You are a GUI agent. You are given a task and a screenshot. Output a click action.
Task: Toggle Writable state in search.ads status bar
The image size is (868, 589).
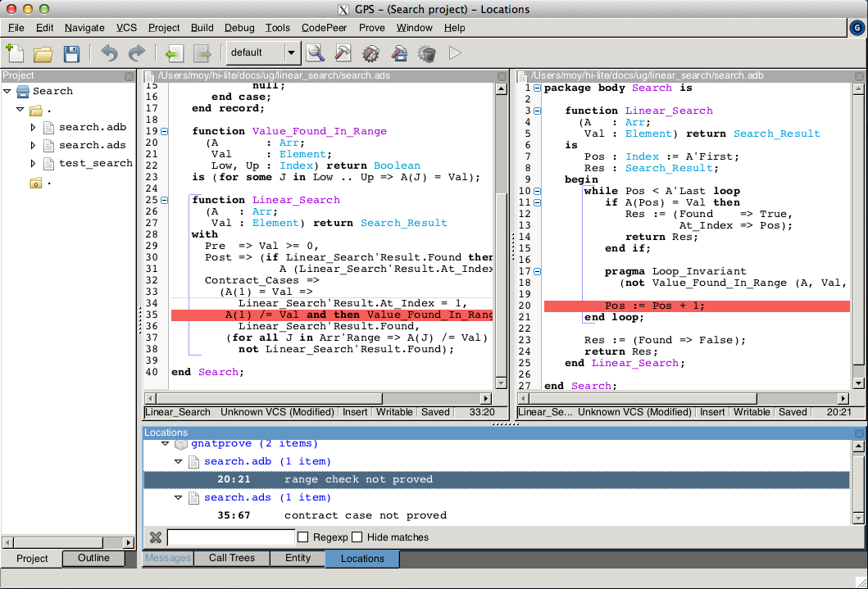[x=394, y=412]
